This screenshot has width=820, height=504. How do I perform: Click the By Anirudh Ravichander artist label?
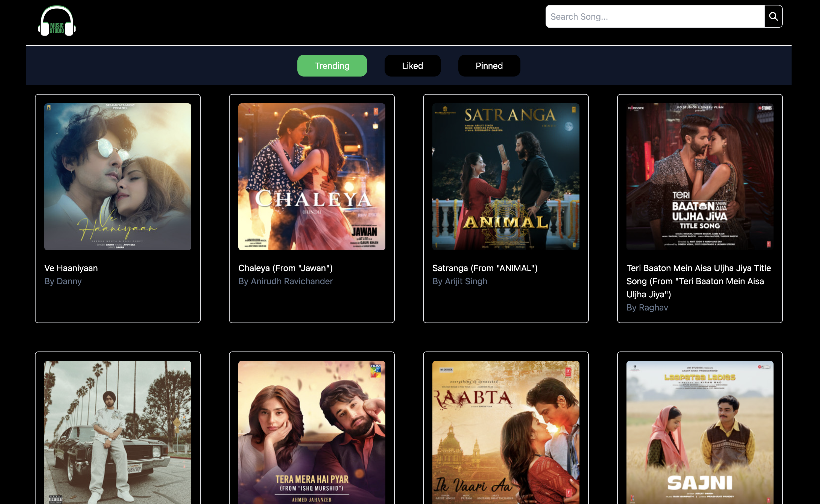[285, 281]
